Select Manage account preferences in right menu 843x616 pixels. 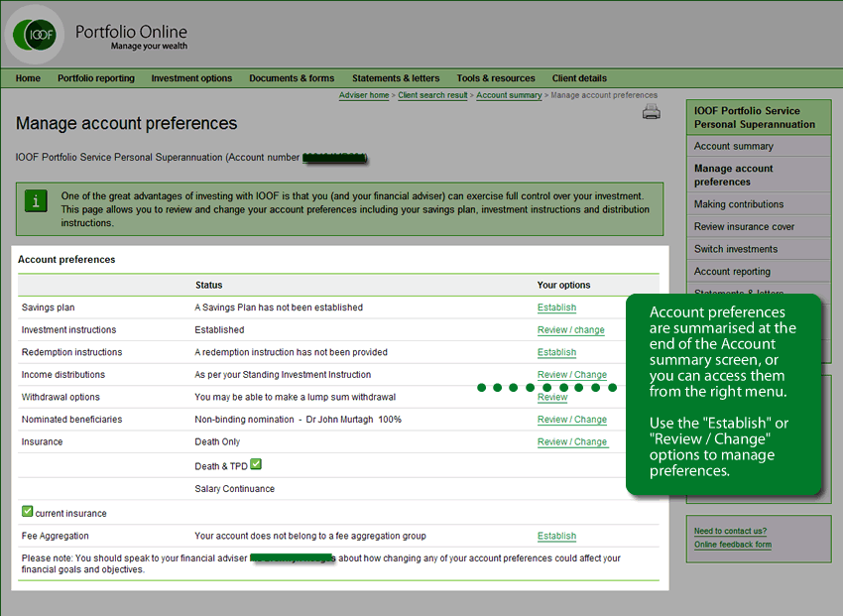tap(759, 176)
